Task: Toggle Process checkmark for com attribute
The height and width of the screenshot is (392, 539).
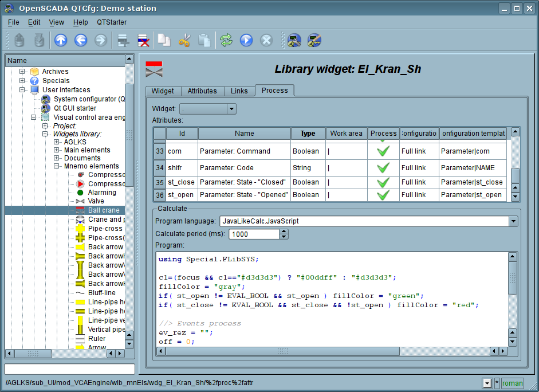Action: click(x=383, y=151)
